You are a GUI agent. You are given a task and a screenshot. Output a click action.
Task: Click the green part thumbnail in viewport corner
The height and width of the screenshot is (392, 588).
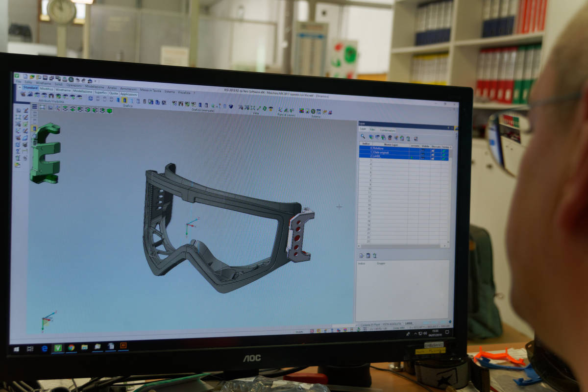(x=45, y=153)
